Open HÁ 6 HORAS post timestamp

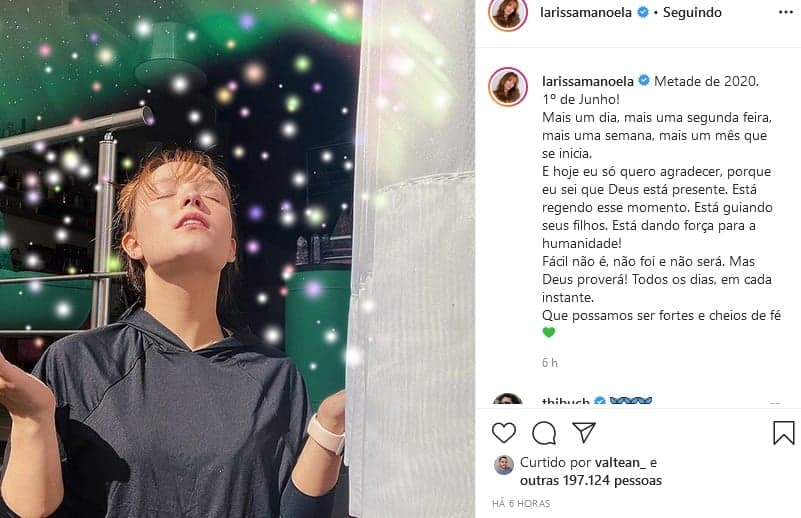point(521,503)
